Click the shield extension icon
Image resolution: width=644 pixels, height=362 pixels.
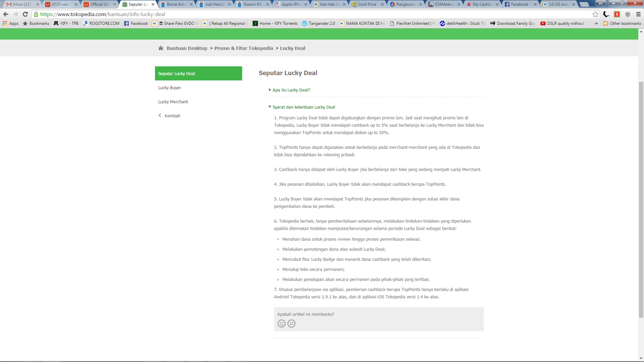[627, 15]
